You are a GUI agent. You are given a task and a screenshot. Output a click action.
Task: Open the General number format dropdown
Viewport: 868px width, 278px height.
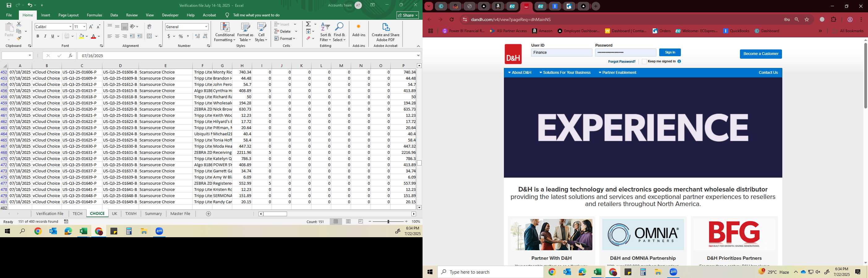[206, 27]
